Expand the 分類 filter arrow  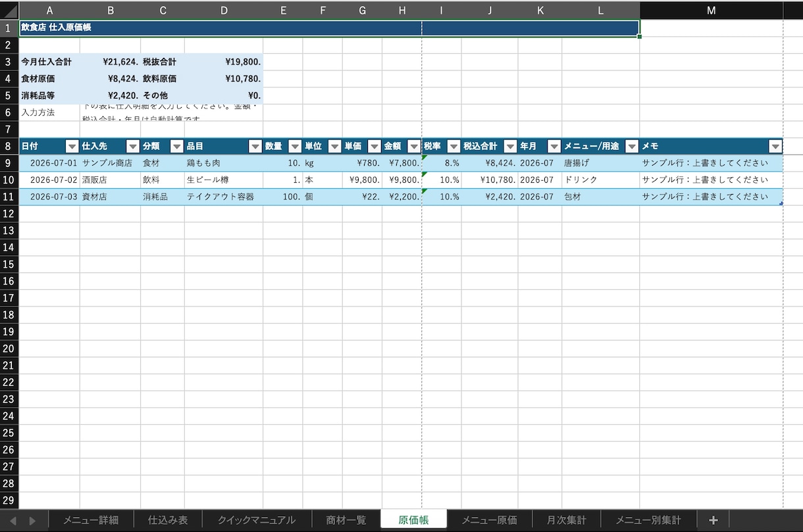tap(176, 147)
